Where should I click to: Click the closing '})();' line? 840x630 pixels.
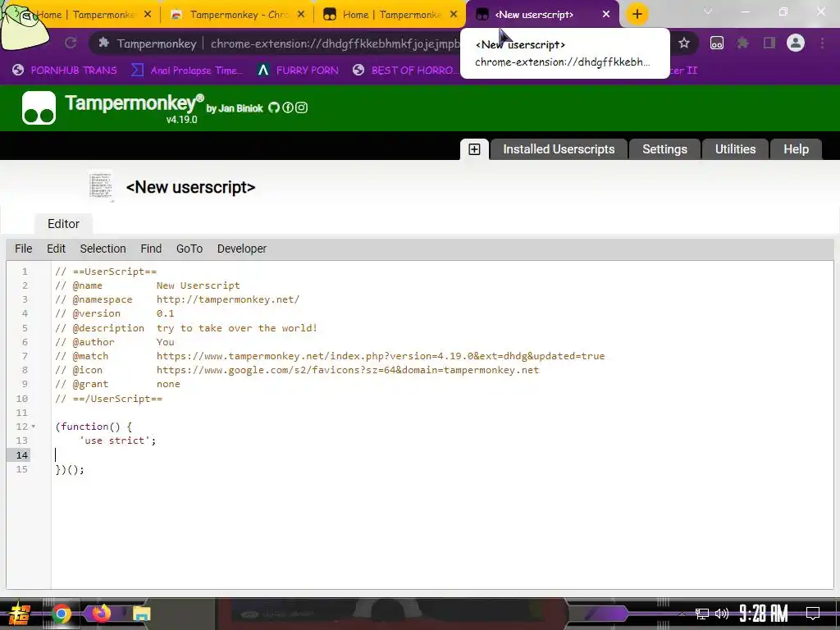point(70,469)
